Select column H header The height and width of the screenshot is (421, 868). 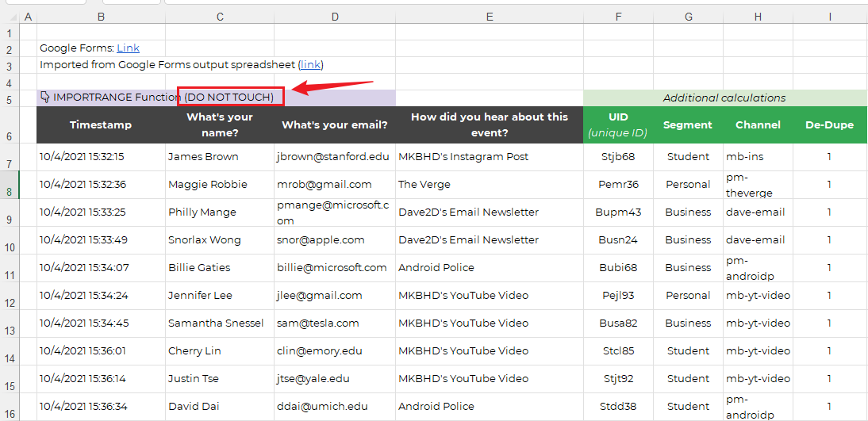(758, 17)
